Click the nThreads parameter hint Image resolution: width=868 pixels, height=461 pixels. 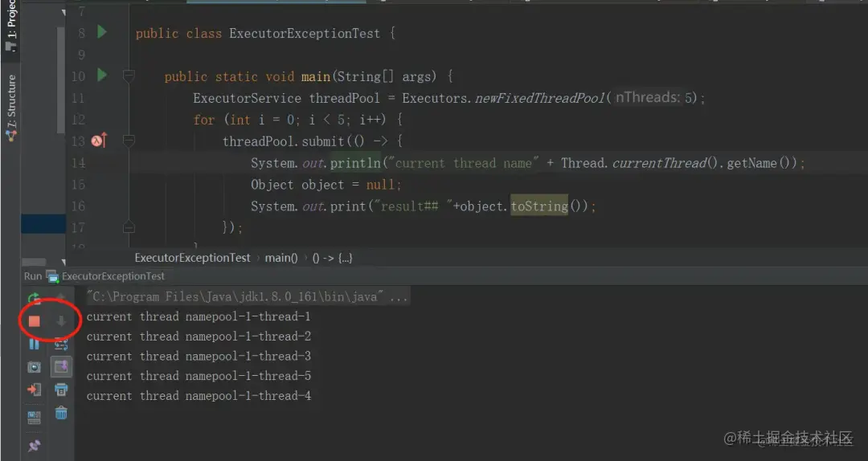648,97
